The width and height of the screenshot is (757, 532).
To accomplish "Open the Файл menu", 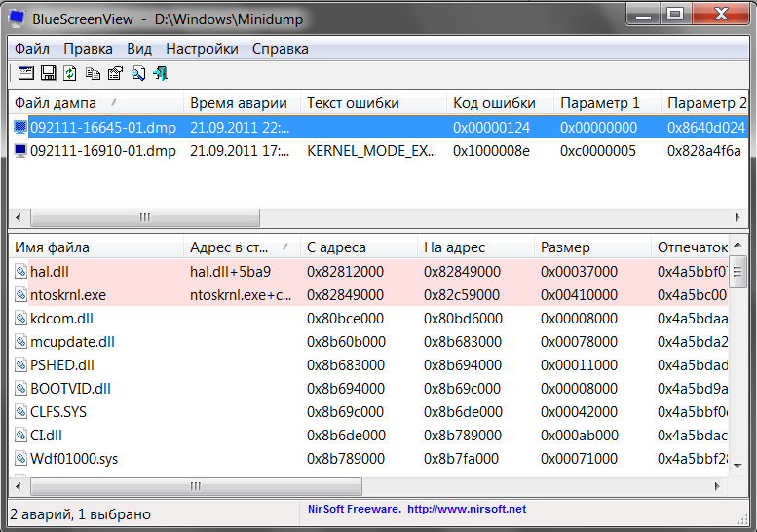I will 32,49.
